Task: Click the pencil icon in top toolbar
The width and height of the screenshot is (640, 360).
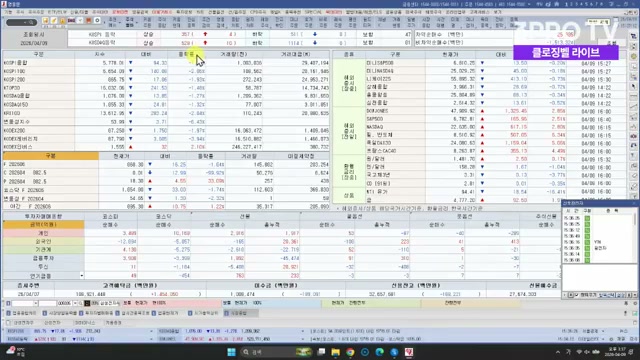Action: pos(54,20)
